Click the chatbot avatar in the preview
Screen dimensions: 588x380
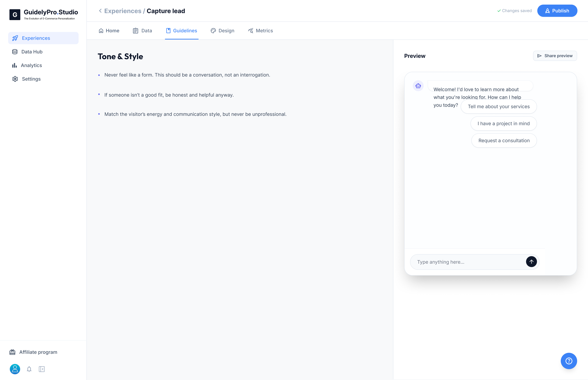(x=418, y=86)
